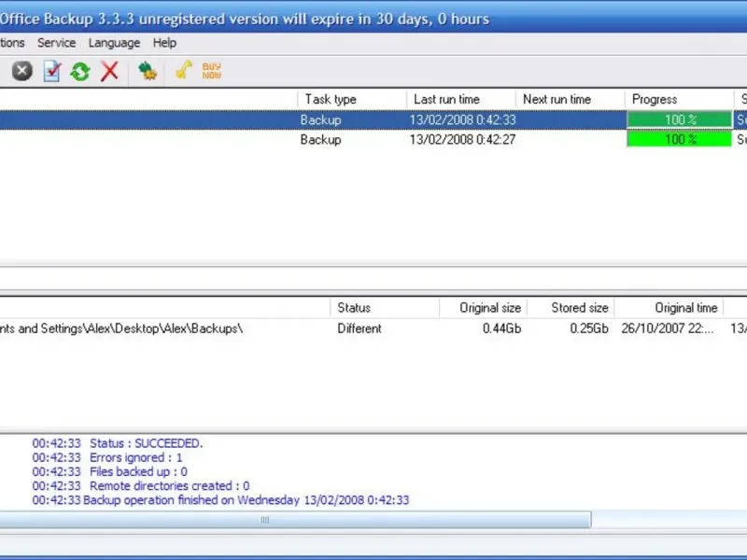Click the horizontal scrollbar thumb in log

click(295, 520)
